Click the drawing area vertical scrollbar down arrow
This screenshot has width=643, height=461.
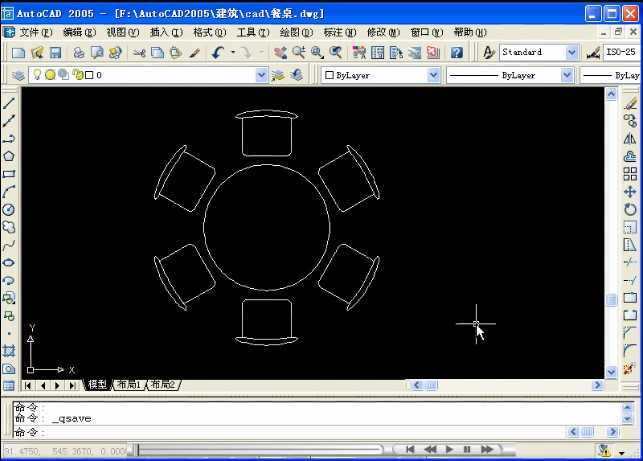pos(611,372)
